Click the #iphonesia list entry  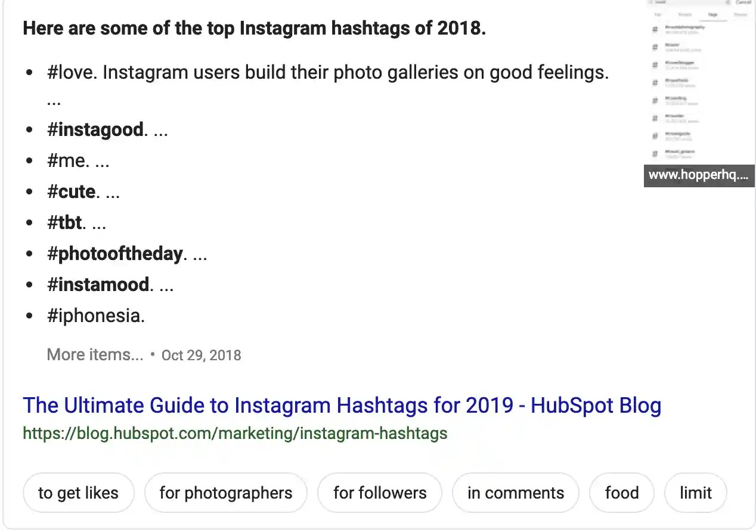95,316
